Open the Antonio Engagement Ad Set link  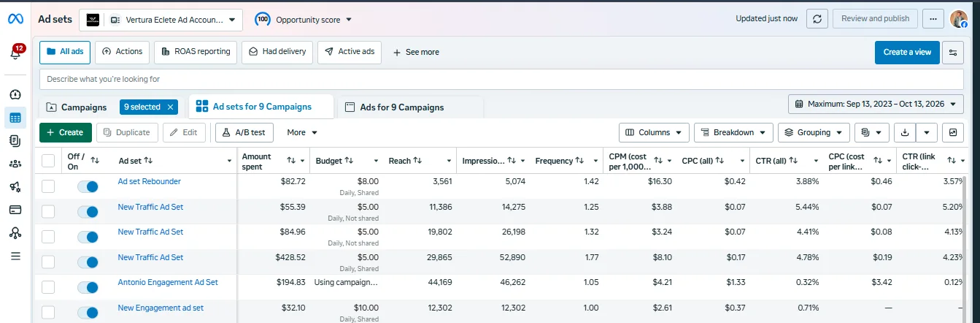(x=168, y=282)
